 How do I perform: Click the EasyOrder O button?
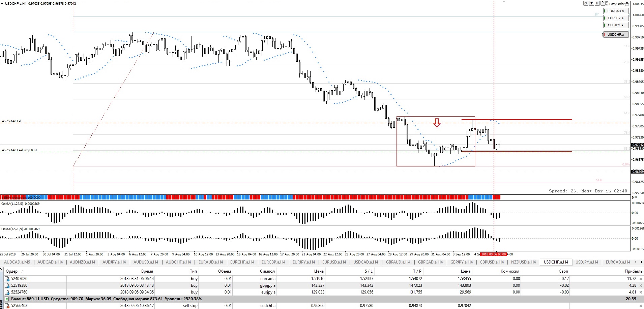tap(586, 3)
